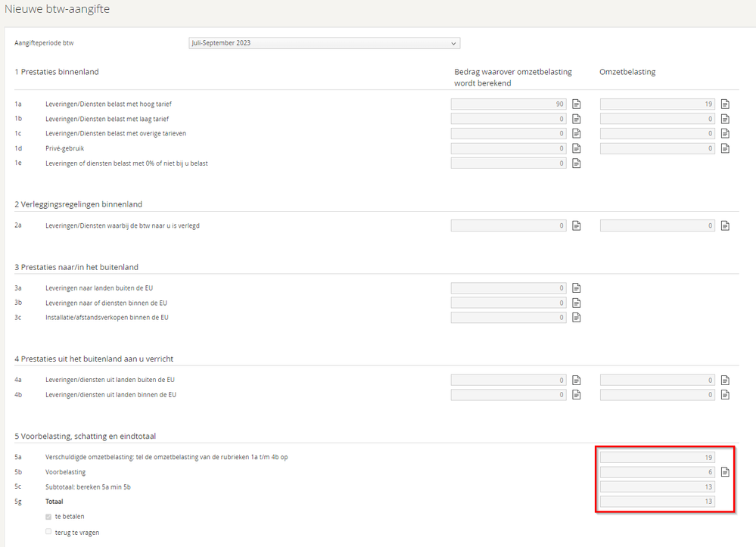Click the 1d Privé-gebruik amount field

coord(509,148)
